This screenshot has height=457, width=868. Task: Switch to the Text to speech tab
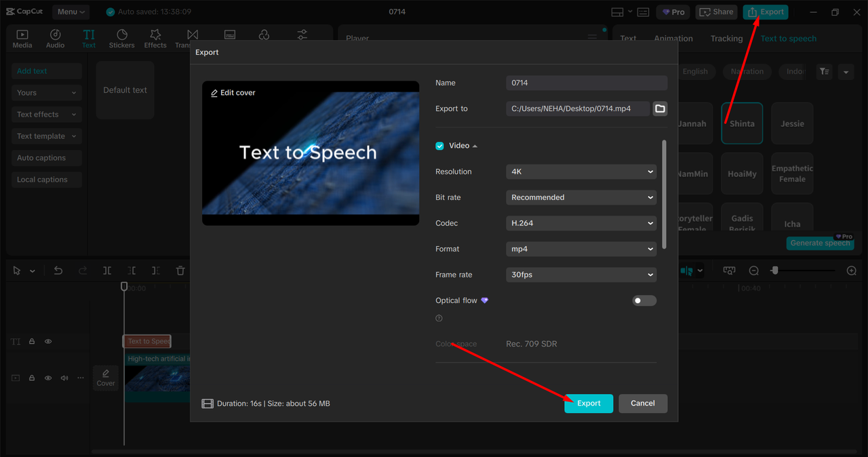(788, 39)
